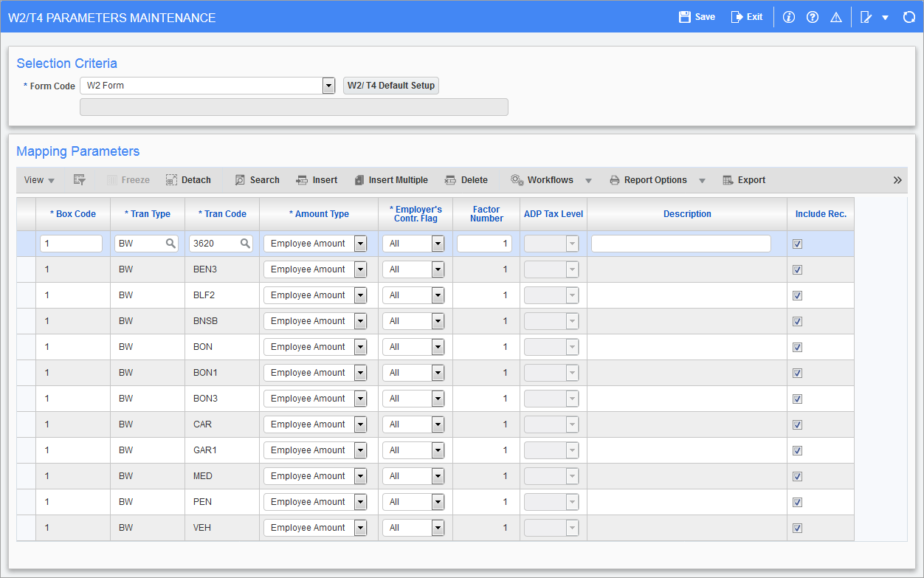The height and width of the screenshot is (578, 924).
Task: Click the W2/ T4 Default Setup button
Action: click(x=391, y=86)
